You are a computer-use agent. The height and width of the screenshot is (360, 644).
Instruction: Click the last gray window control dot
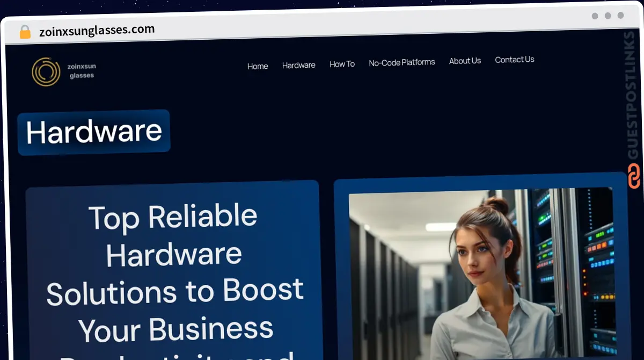click(620, 16)
